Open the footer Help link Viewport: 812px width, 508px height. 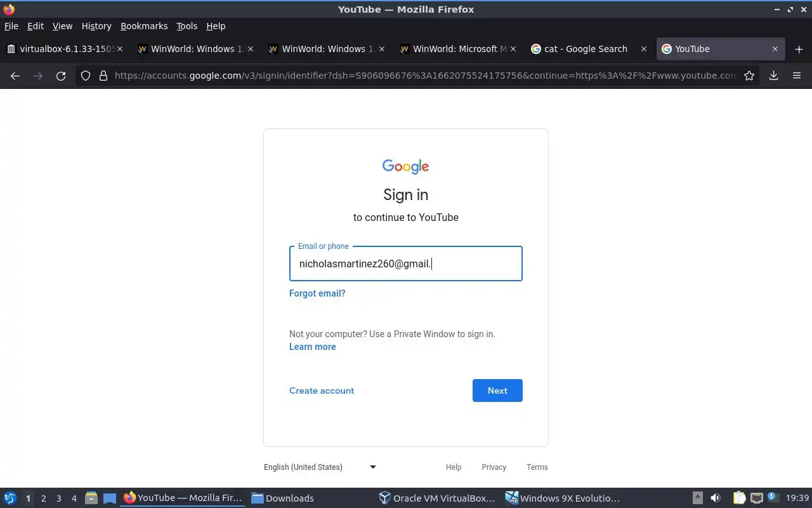click(x=454, y=467)
